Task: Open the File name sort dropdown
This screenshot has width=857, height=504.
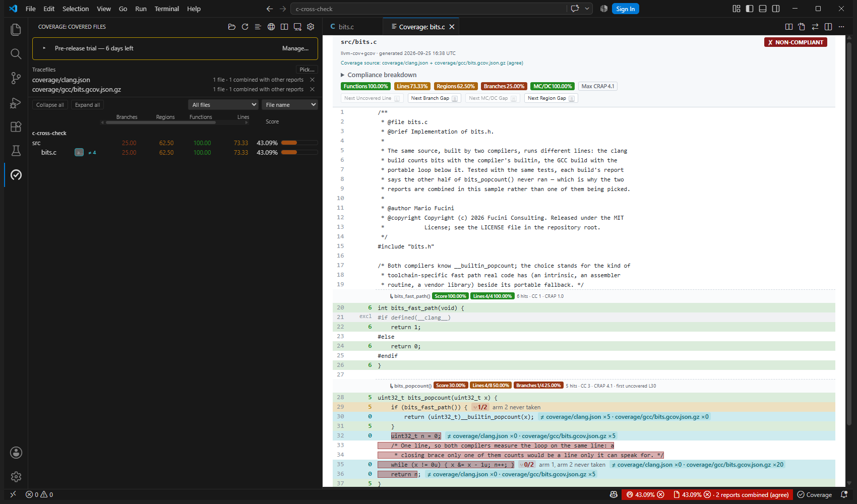Action: tap(290, 105)
